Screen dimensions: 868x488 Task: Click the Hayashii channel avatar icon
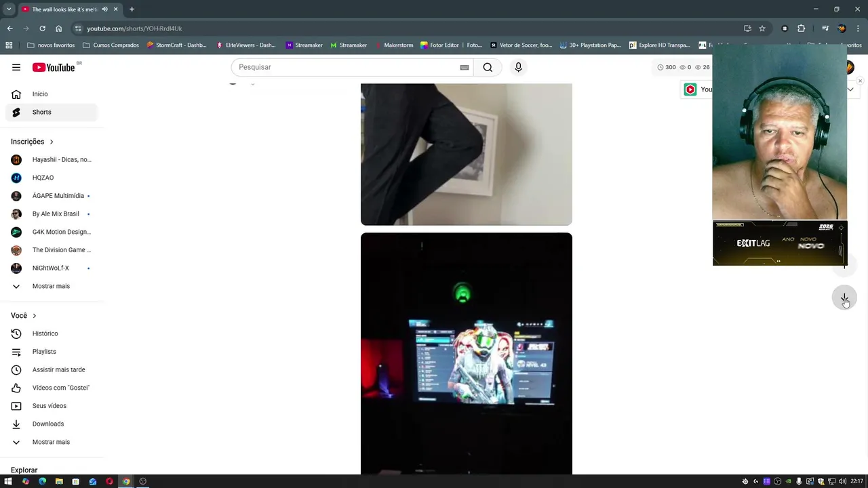click(x=16, y=160)
